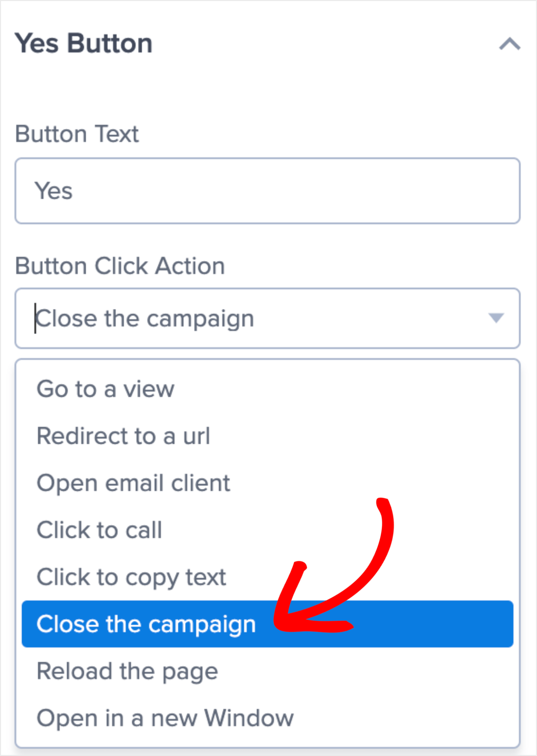The image size is (537, 756).
Task: Choose 'Reload the page' action
Action: pos(127,671)
